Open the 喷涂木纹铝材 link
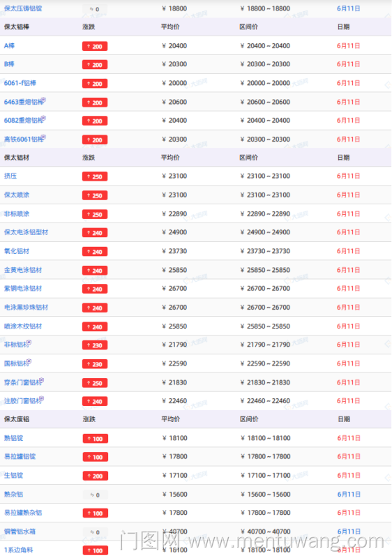The height and width of the screenshot is (558, 392). 23,326
